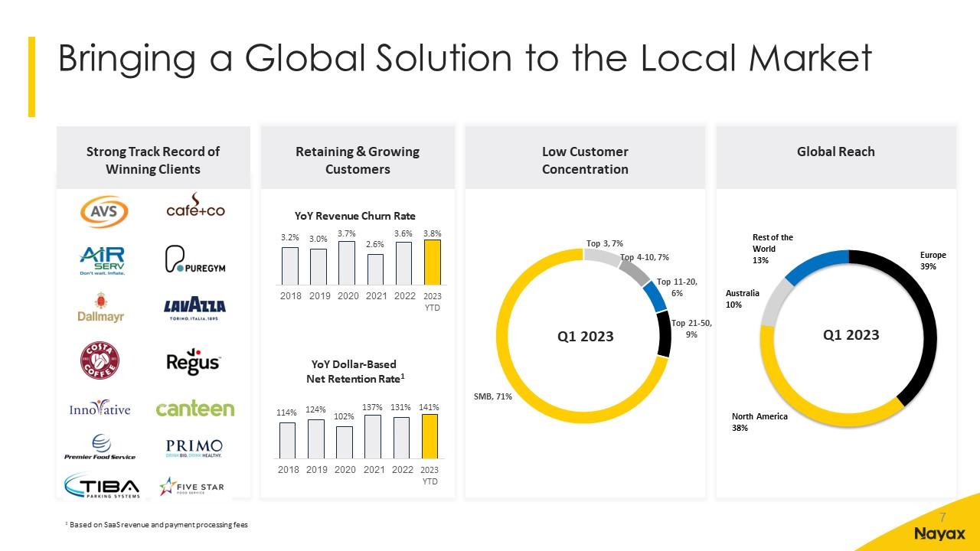
Task: Select the 3.0% churn bar for 2019
Action: pos(318,266)
